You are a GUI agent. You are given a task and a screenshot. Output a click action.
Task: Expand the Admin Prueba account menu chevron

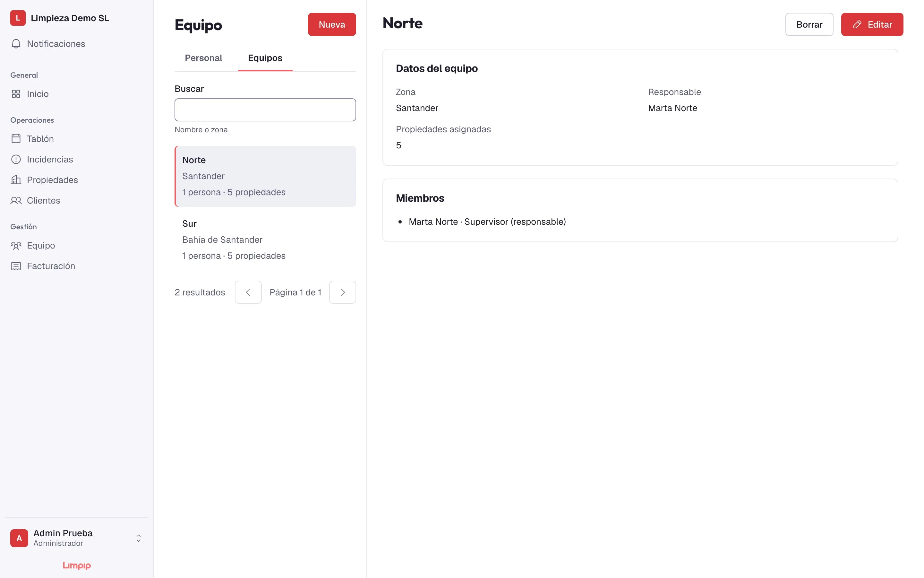pos(139,538)
